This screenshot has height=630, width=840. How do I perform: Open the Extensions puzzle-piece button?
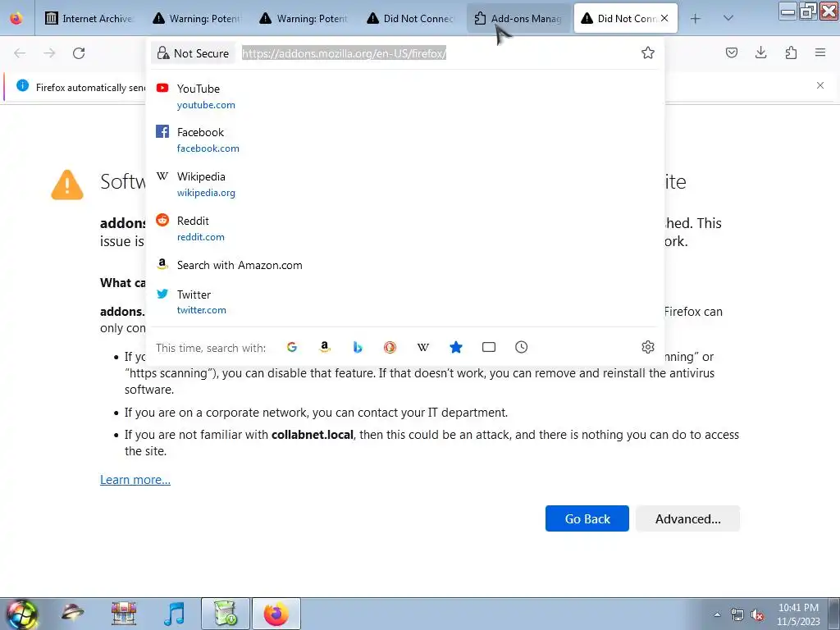[x=791, y=52]
